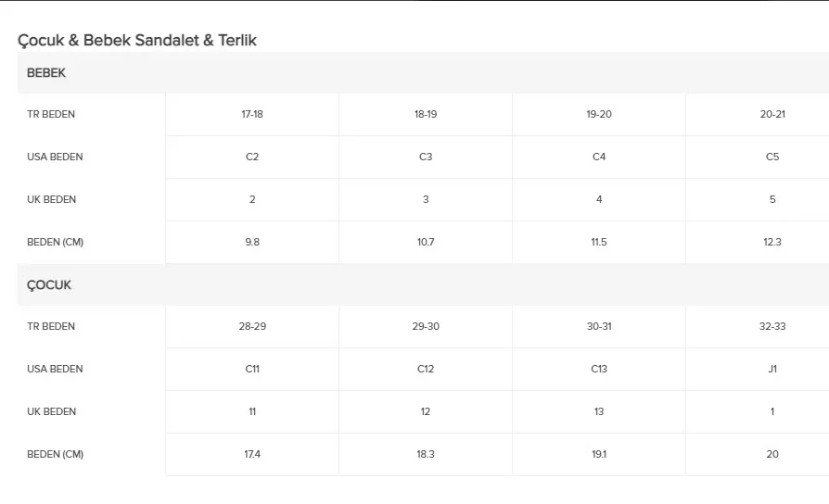Click the J1 USA size cell

click(772, 370)
